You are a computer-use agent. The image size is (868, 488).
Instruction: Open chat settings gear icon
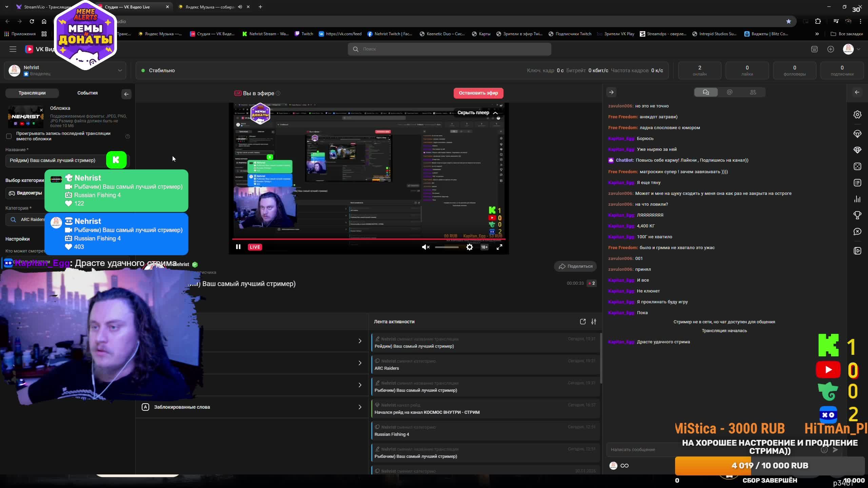pyautogui.click(x=857, y=115)
